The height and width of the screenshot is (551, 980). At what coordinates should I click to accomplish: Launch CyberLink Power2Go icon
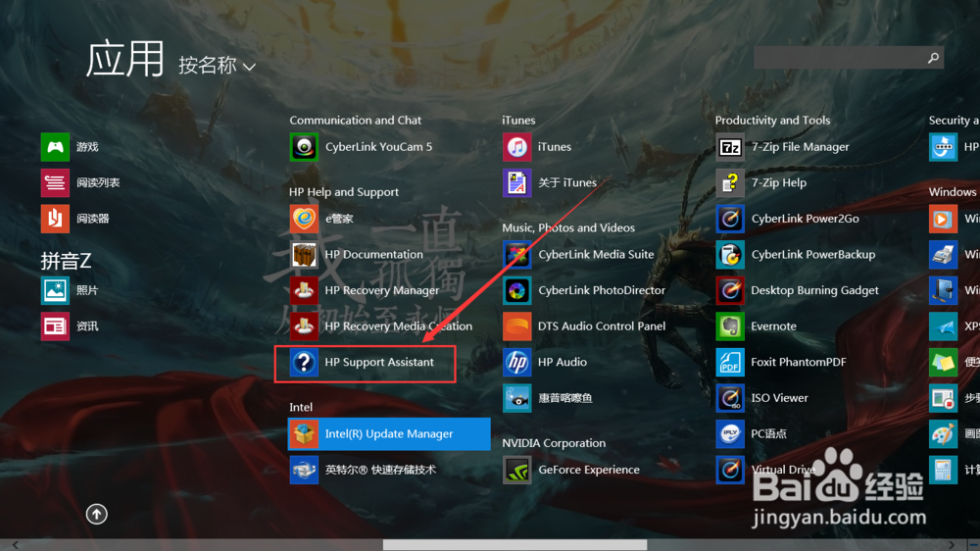click(730, 219)
